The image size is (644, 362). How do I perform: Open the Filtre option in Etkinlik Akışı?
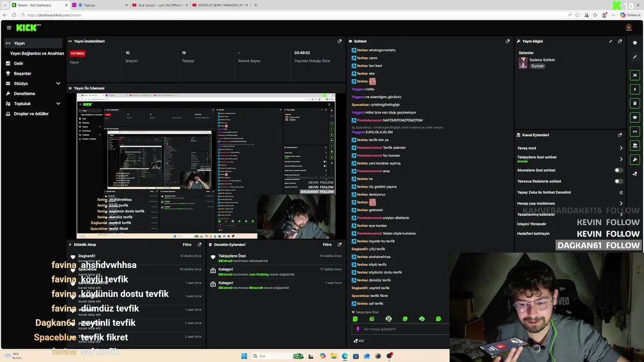tap(187, 244)
